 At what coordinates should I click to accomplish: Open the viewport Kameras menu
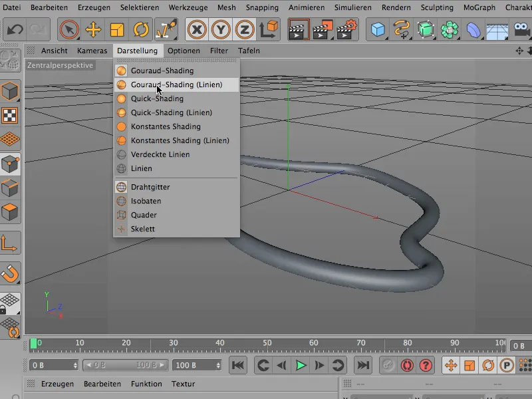coord(92,51)
